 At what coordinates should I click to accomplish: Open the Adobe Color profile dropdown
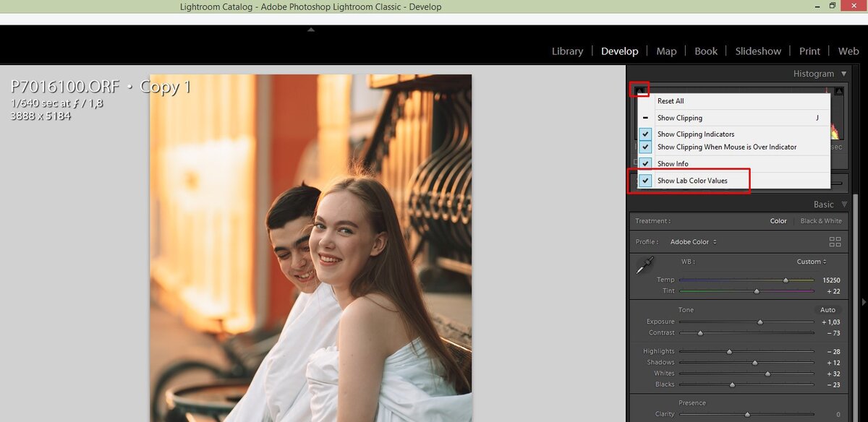pyautogui.click(x=693, y=242)
